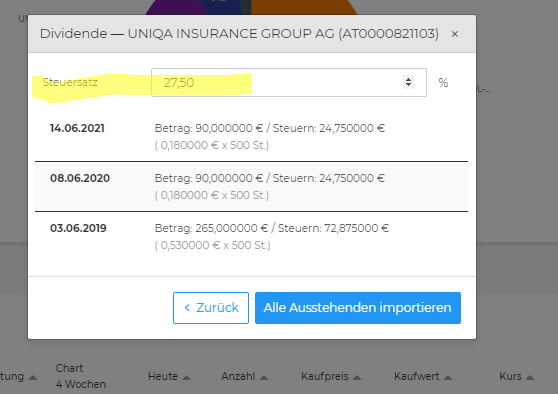This screenshot has height=394, width=558.
Task: Select the 14.06.2021 dividend row
Action: [251, 137]
